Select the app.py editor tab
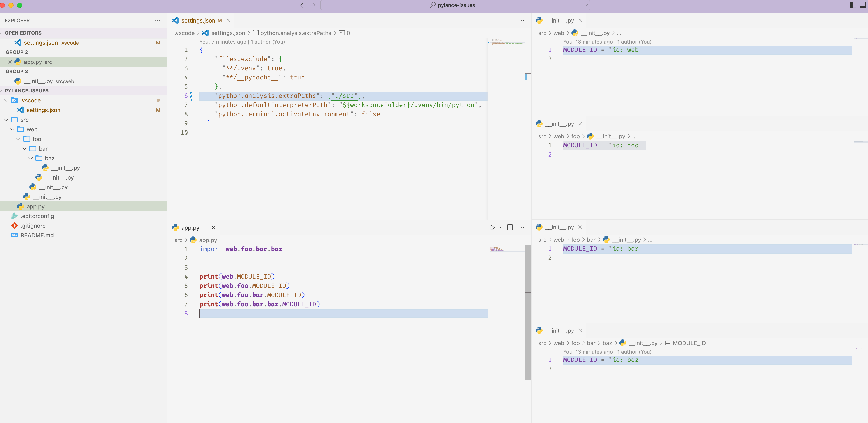The image size is (868, 423). click(190, 228)
